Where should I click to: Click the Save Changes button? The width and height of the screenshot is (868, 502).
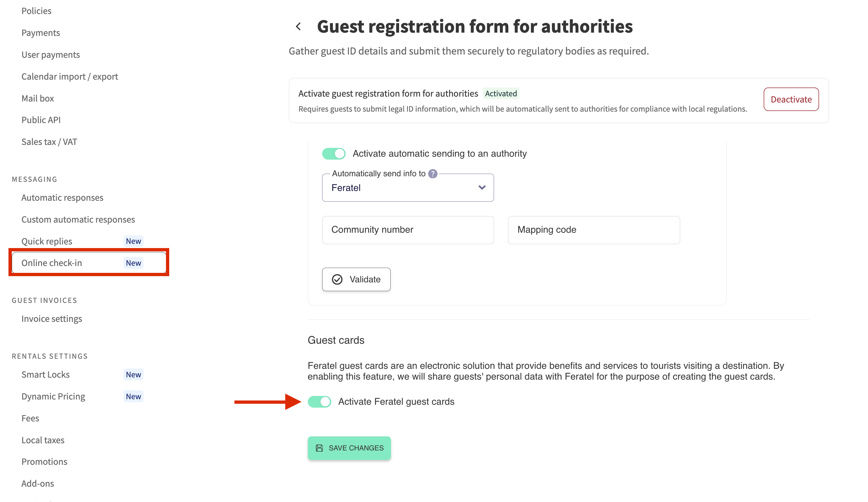[349, 448]
